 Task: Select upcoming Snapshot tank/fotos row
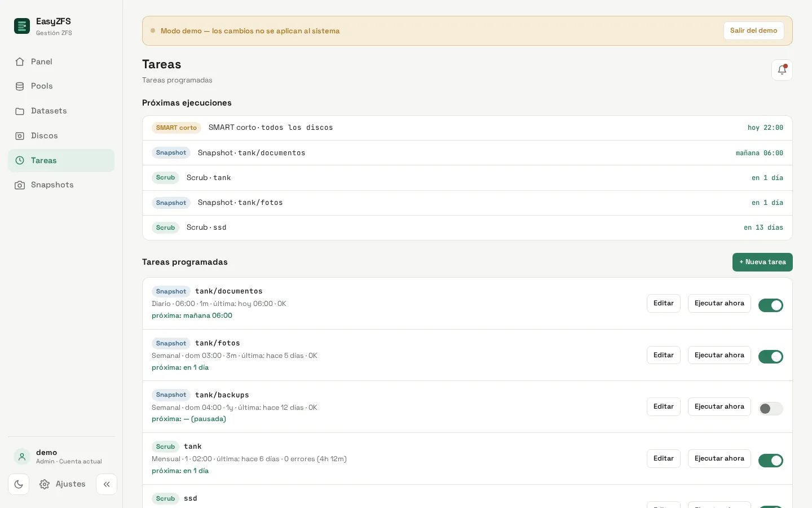[x=467, y=203]
